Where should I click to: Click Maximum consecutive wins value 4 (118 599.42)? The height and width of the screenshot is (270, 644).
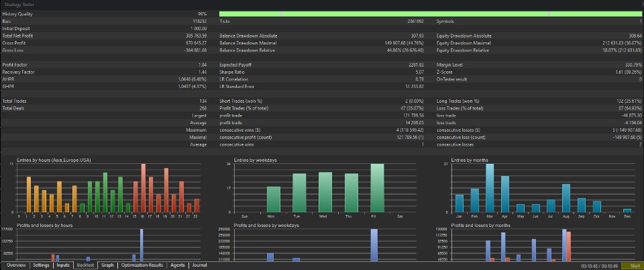tap(409, 130)
